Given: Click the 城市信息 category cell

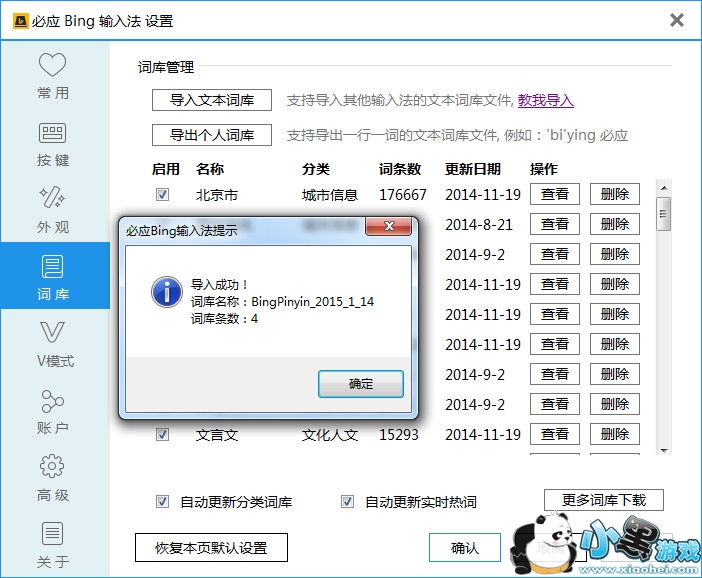Looking at the screenshot, I should [330, 195].
